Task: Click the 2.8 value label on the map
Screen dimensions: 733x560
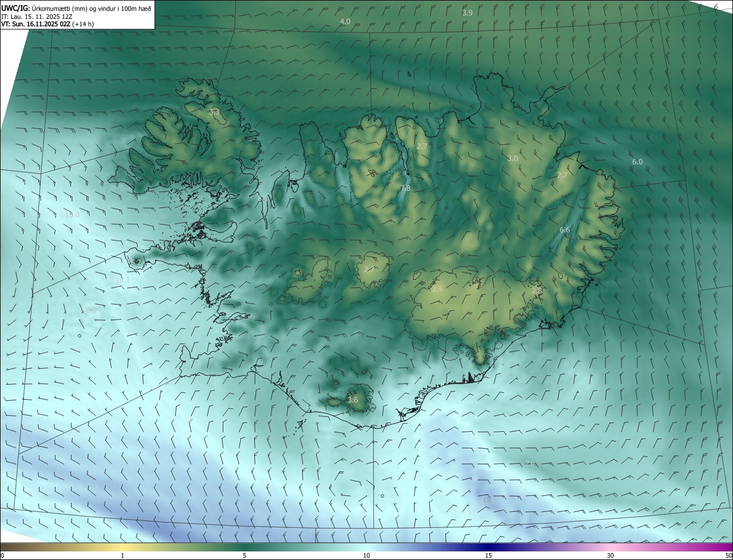Action: [x=537, y=290]
